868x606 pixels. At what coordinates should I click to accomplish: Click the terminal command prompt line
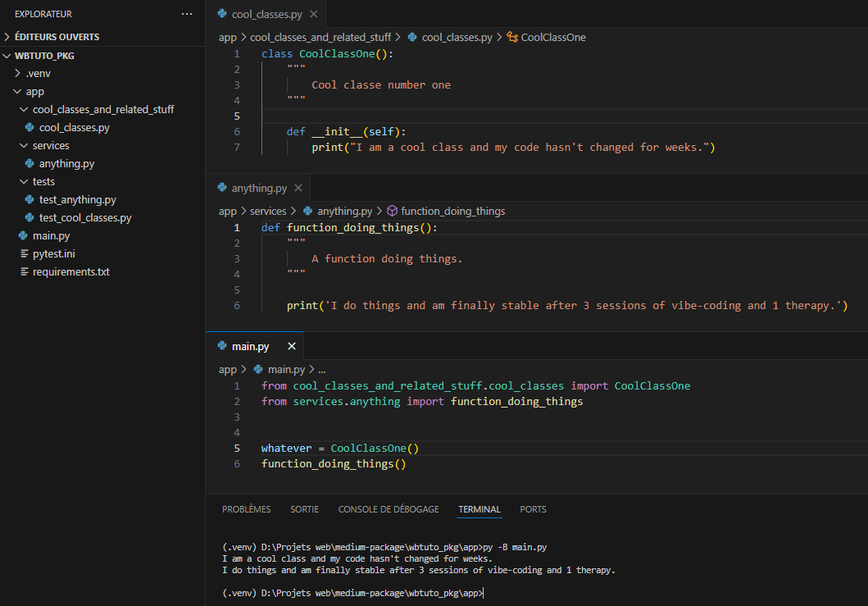352,593
